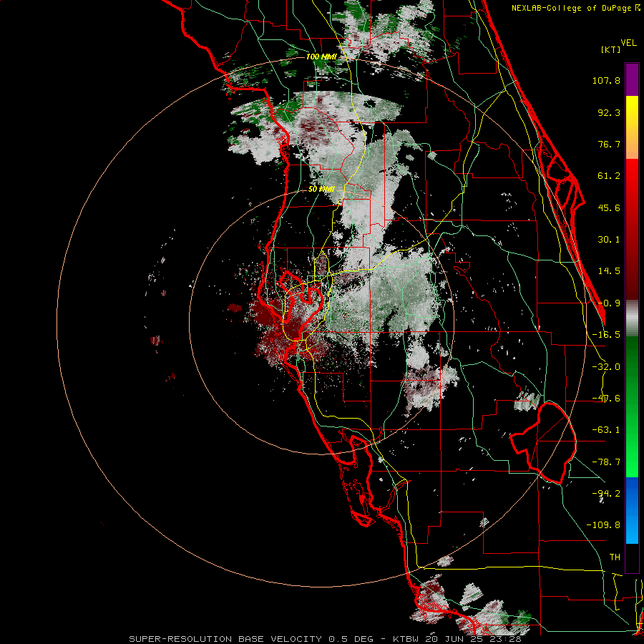The height and width of the screenshot is (644, 644).
Task: Click the [KT] units label
Action: click(x=611, y=49)
